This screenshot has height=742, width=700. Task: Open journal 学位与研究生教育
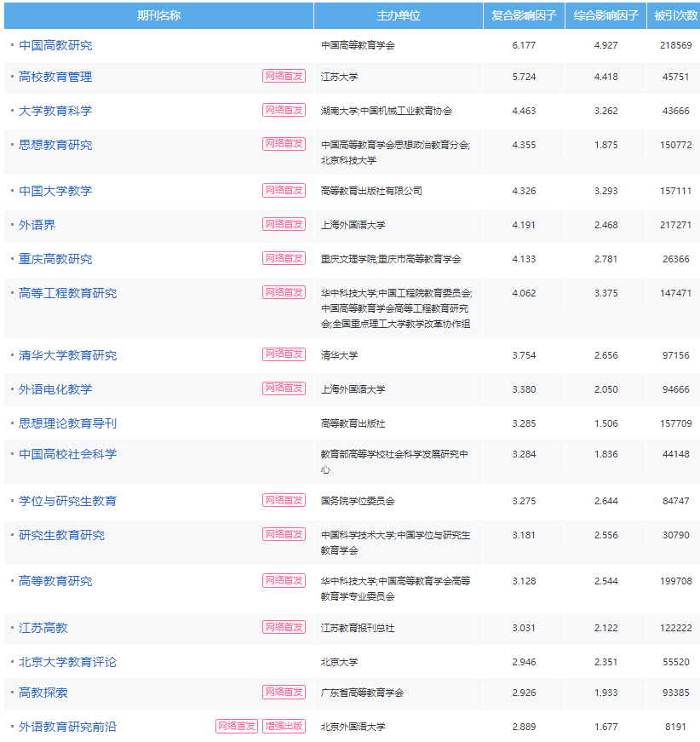point(67,501)
